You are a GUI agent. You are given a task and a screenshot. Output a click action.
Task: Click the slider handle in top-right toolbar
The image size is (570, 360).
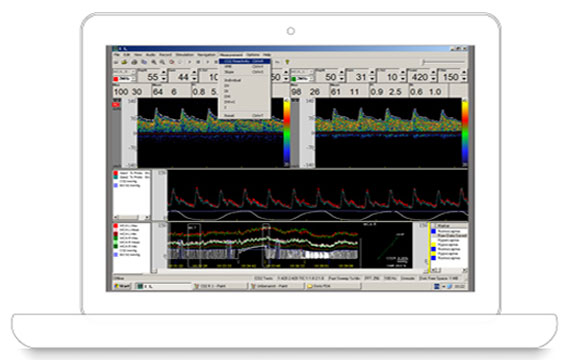click(x=424, y=62)
